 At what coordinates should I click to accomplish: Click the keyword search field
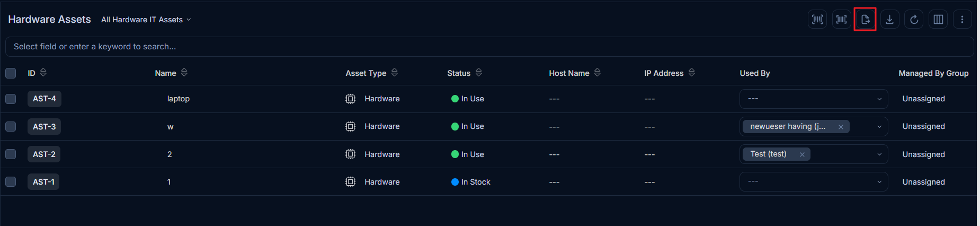(x=489, y=47)
